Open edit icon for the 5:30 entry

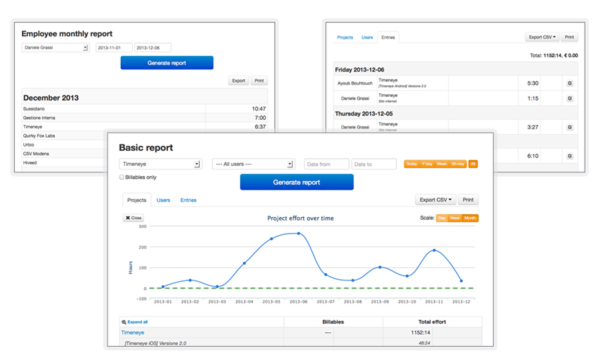[x=569, y=83]
